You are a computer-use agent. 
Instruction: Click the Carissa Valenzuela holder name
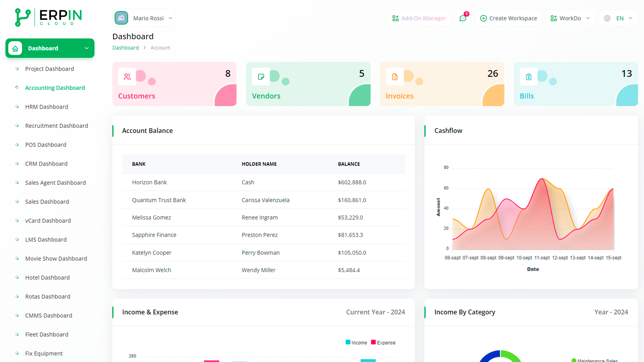pyautogui.click(x=266, y=200)
